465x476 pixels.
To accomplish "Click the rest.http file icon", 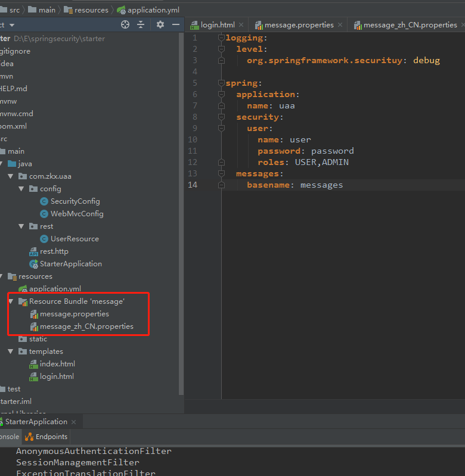I will 34,251.
